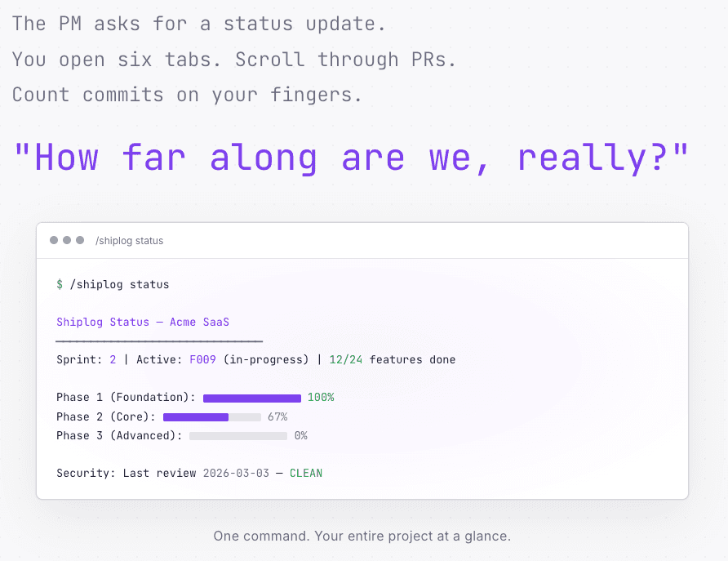Click the Phase 3 Advanced progress bar

(x=238, y=436)
